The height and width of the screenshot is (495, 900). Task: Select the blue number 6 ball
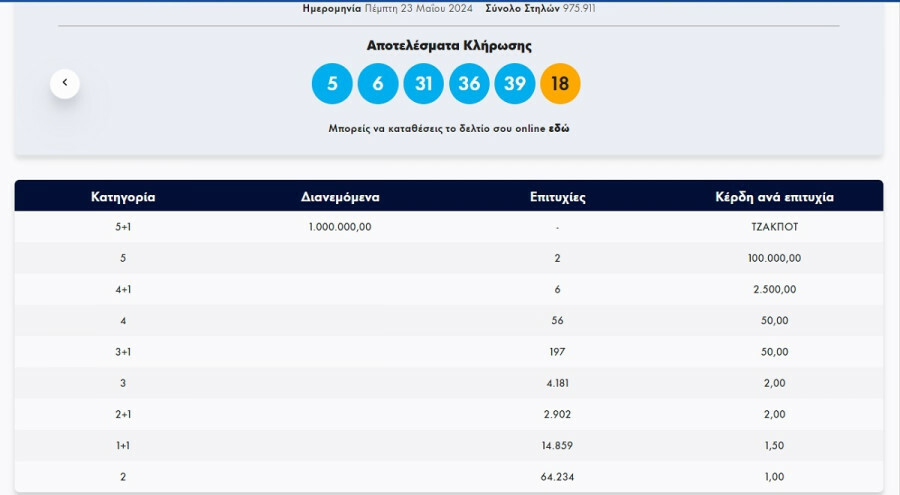378,84
